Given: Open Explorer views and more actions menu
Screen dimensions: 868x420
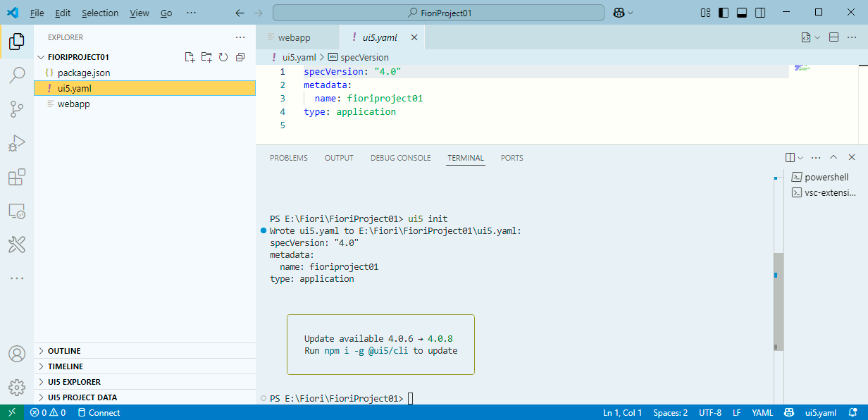Looking at the screenshot, I should point(240,37).
